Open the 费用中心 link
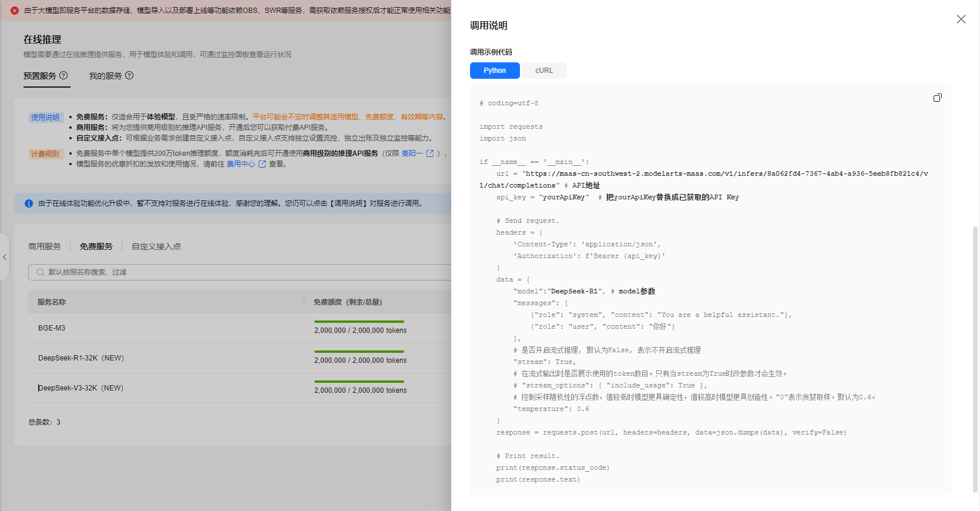The image size is (980, 511). click(x=241, y=164)
